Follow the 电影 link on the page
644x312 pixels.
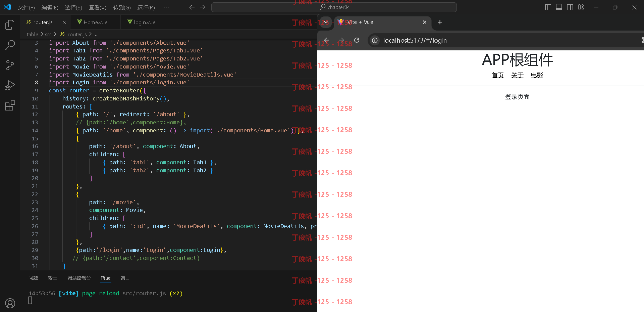coord(537,75)
